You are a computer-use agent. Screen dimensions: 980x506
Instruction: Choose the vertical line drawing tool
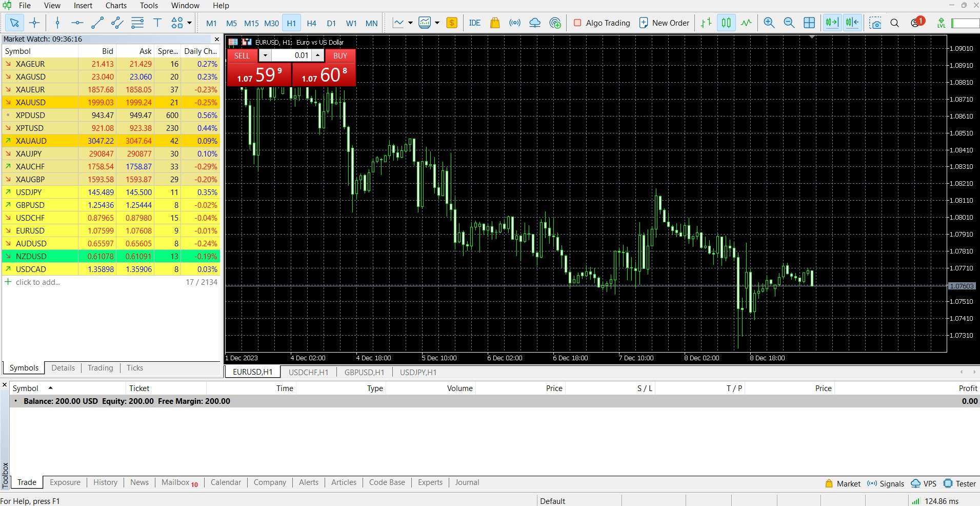(57, 23)
